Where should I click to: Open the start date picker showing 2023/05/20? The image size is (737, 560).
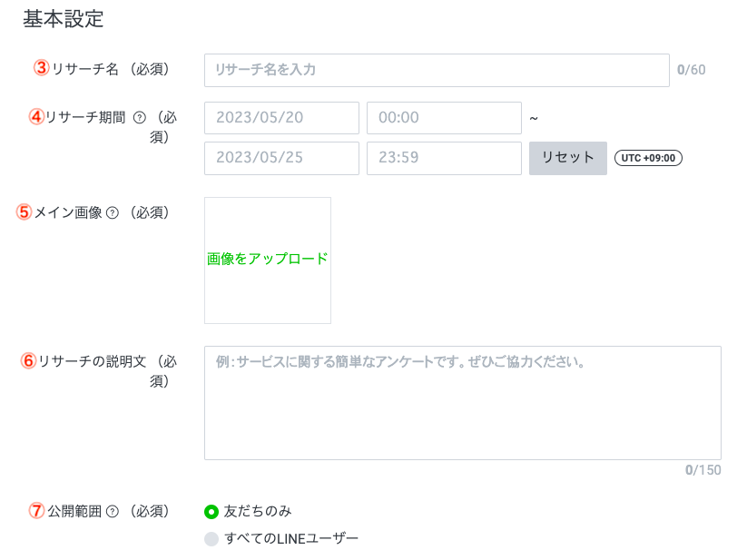coord(281,117)
